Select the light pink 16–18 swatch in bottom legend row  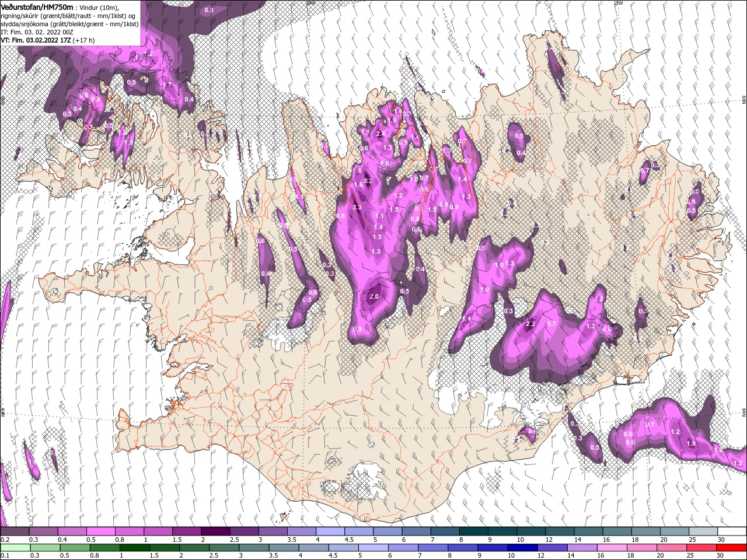coord(613,548)
